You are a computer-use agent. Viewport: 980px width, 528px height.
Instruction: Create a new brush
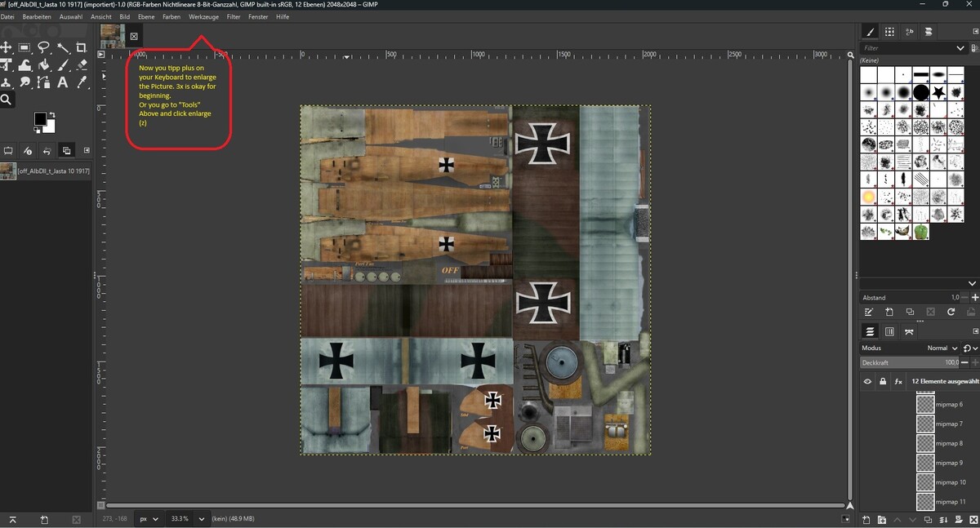click(x=889, y=312)
